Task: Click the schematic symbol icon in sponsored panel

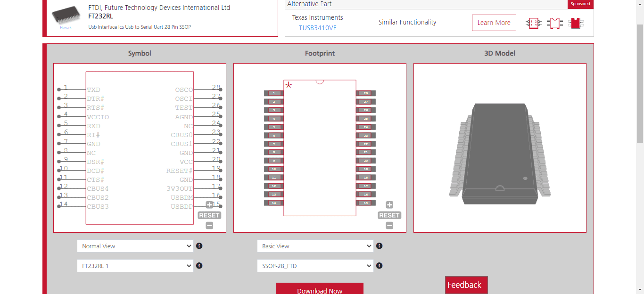Action: (x=534, y=23)
